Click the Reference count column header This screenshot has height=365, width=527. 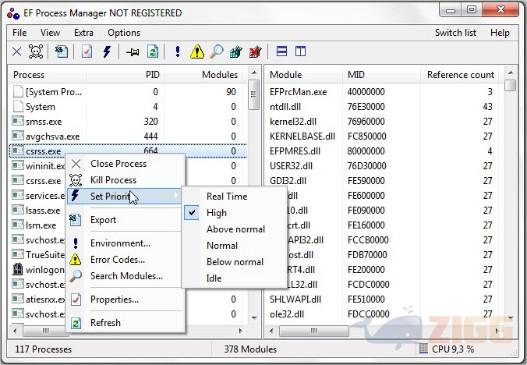point(460,75)
